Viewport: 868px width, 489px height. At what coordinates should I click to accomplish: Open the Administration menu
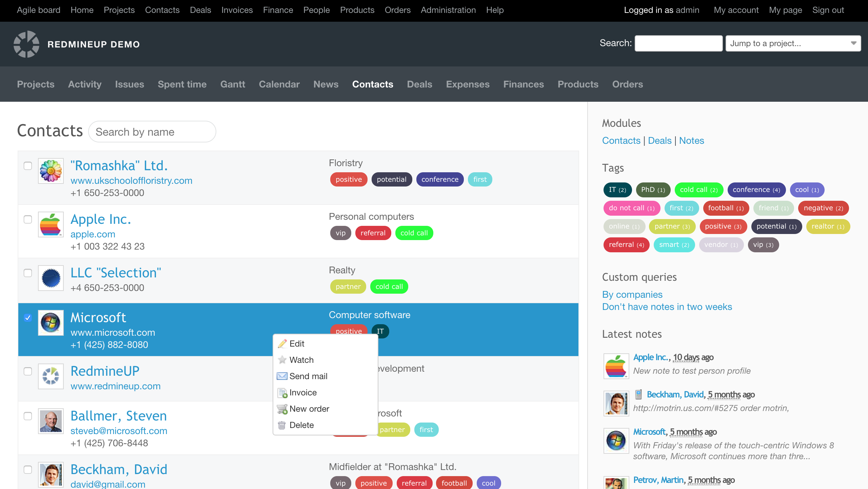448,10
